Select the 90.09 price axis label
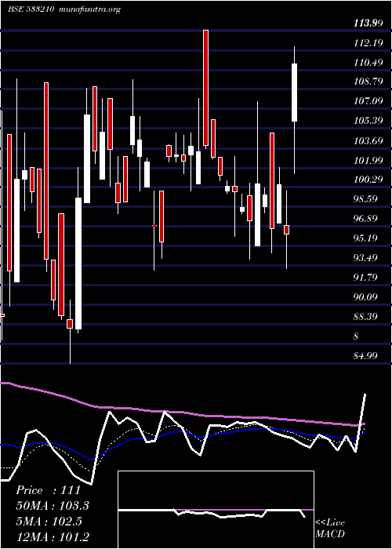The image size is (392, 549). pos(365,297)
